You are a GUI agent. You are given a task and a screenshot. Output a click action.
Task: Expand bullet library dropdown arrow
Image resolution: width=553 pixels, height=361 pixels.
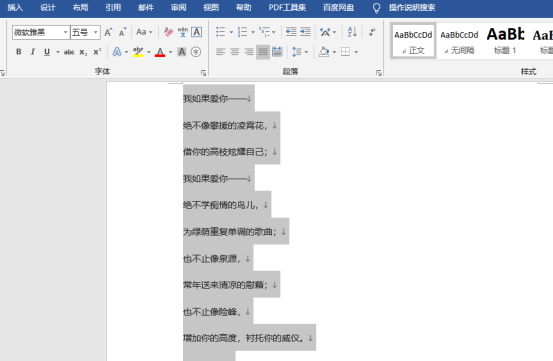231,32
